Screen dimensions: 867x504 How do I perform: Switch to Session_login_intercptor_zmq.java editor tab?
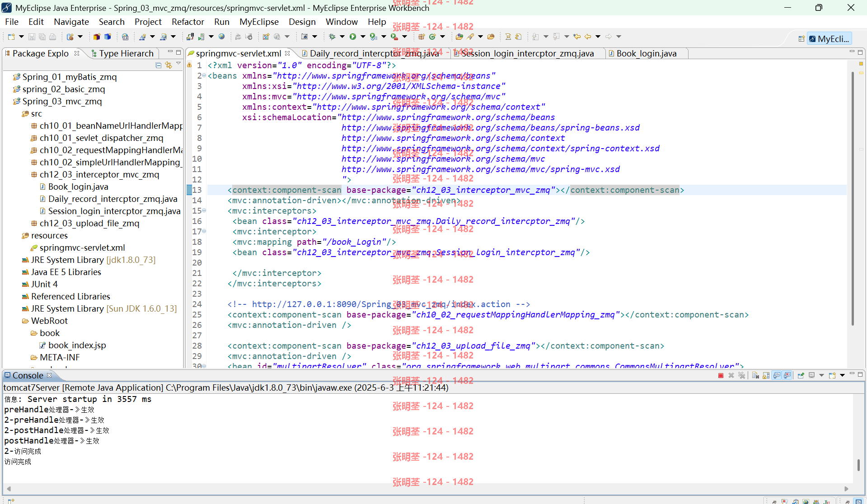[527, 53]
